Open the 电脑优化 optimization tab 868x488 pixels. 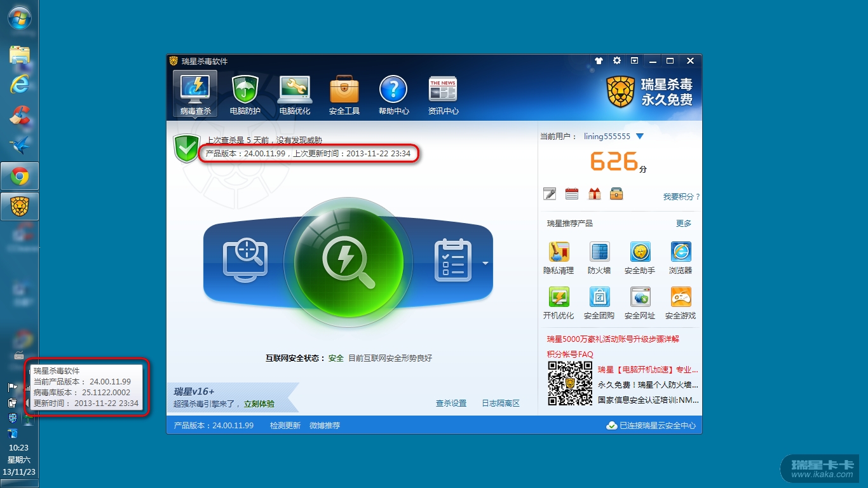pyautogui.click(x=295, y=95)
